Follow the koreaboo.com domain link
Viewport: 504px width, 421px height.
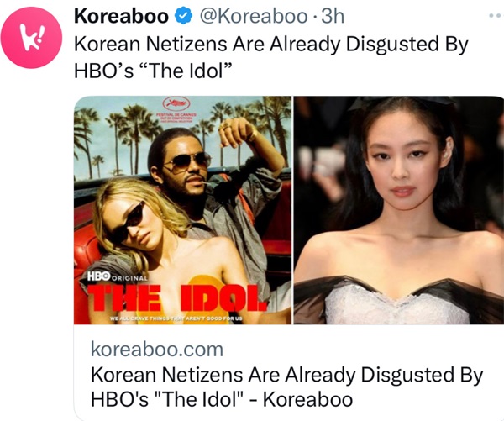(157, 349)
